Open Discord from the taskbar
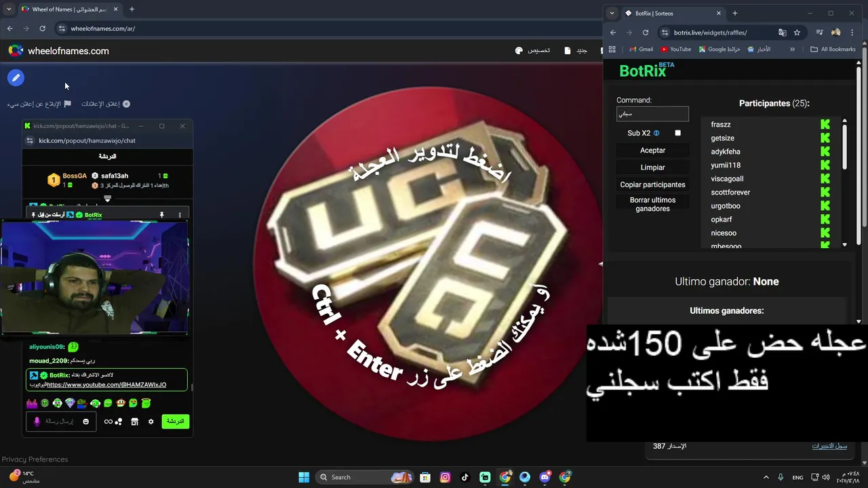 point(545,477)
